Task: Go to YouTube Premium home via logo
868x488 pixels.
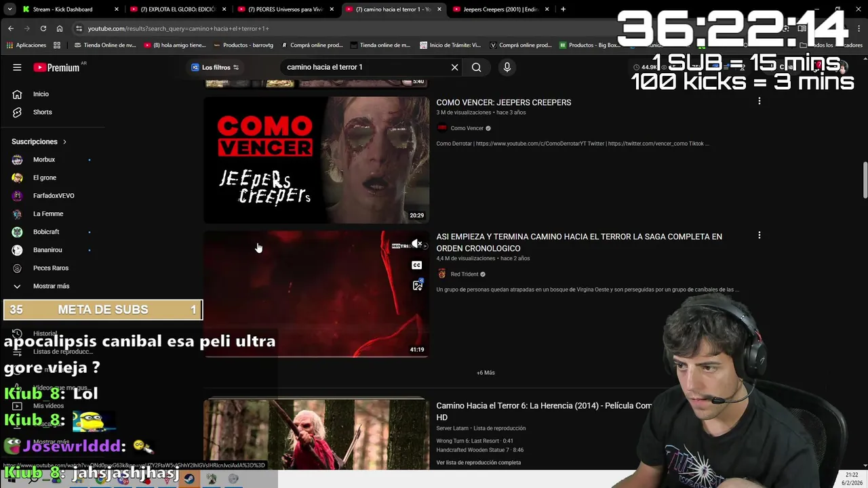Action: coord(57,67)
